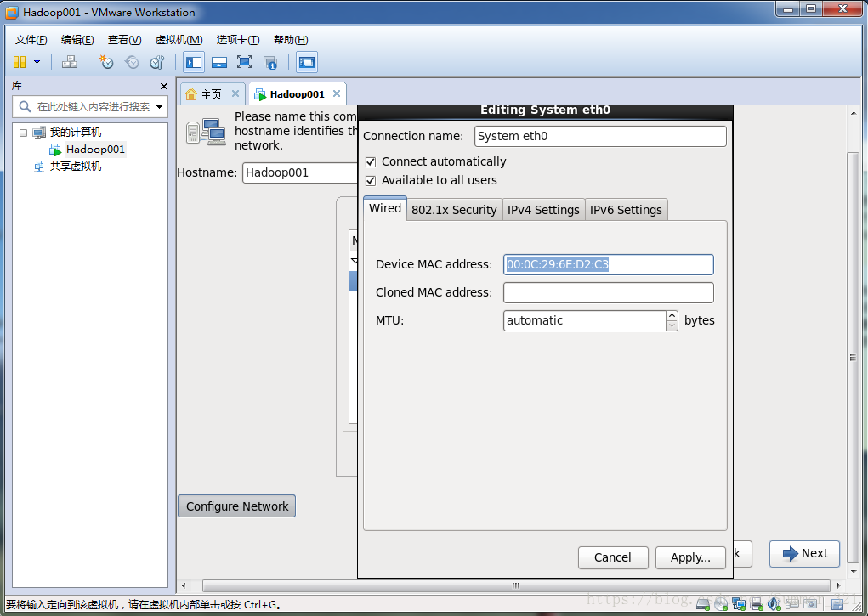Open the 虚拟机(M) menu

tap(179, 40)
